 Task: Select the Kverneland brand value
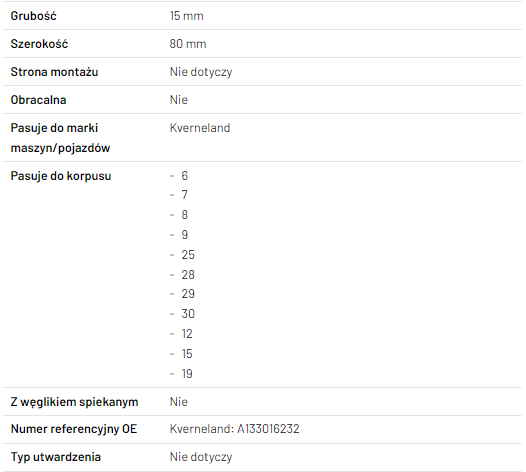tap(200, 128)
